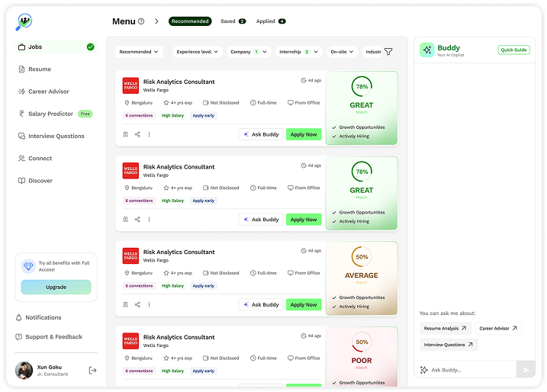Expand the Company filter dropdown
Screen dimensions: 547x392
click(x=249, y=52)
